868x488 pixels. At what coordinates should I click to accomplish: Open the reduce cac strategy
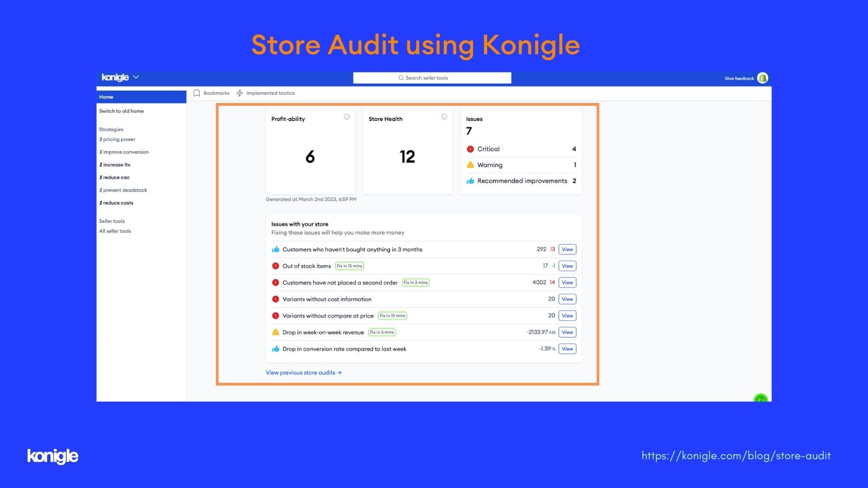tap(114, 178)
